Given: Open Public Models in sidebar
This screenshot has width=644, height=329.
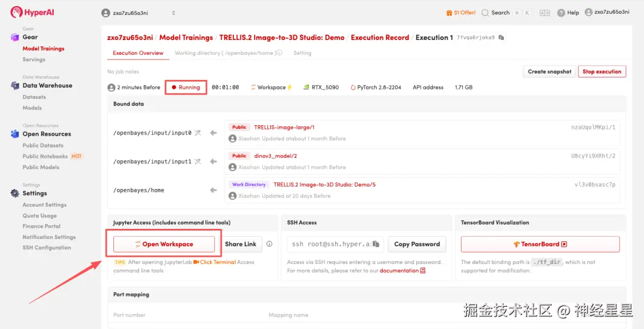Looking at the screenshot, I should pos(41,167).
